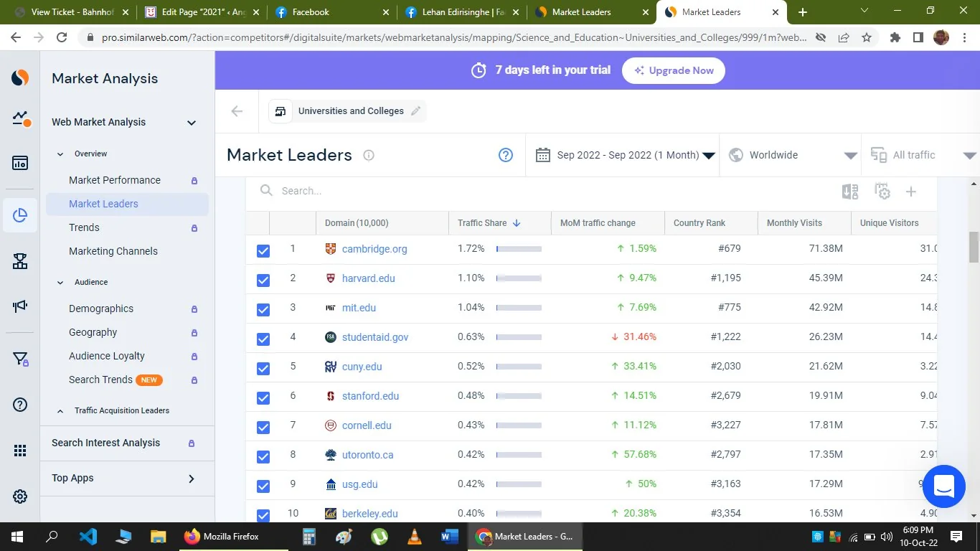Open the harvard.edu domain link
This screenshot has height=551, width=980.
(369, 278)
